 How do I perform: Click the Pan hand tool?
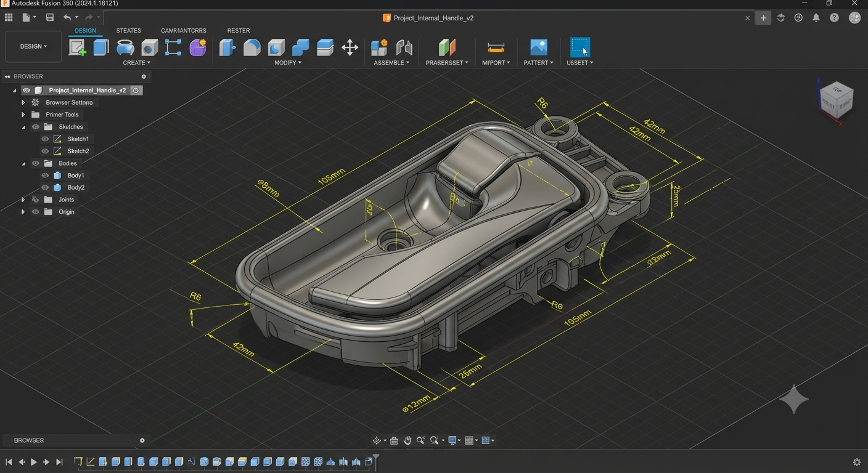pos(407,440)
